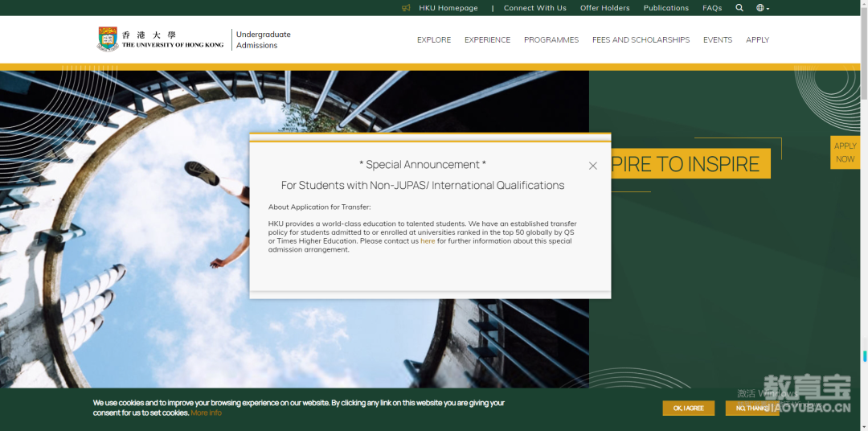868x431 pixels.
Task: Click The University of Hong Kong text
Action: tap(173, 45)
